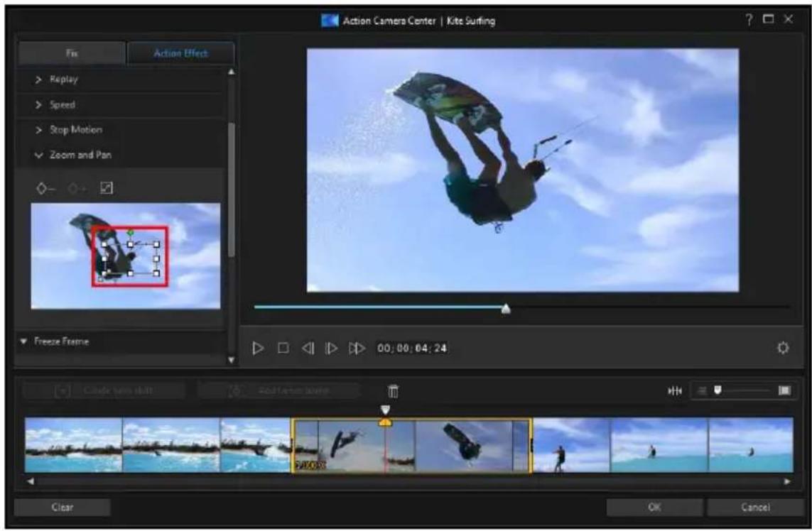
Task: Click the zoom-in icon on the timeline slider
Action: point(784,390)
